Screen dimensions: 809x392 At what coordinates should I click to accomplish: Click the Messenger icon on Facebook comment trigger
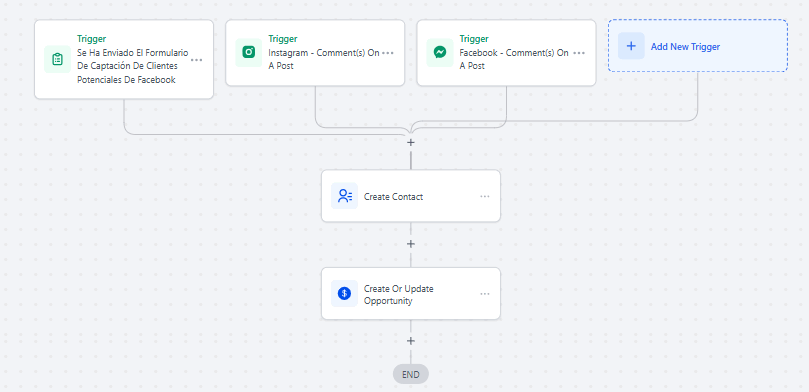click(440, 53)
